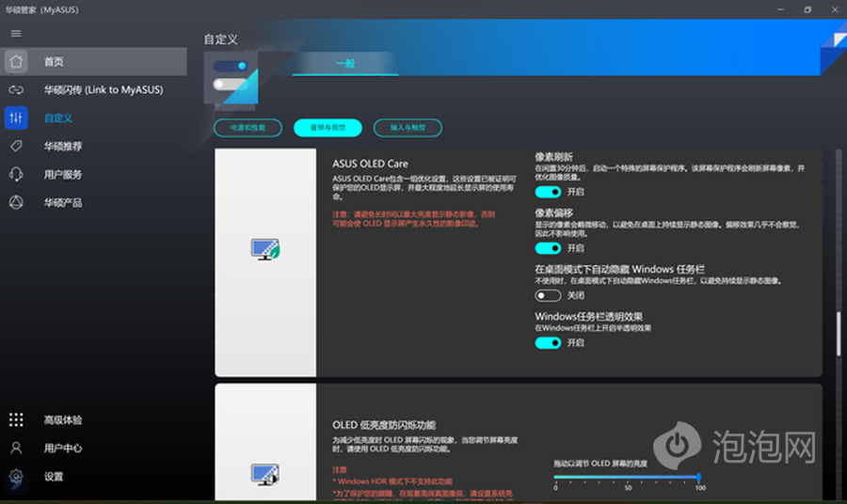Click the ASUS OLED Care heading text
This screenshot has height=504, width=847.
point(370,164)
